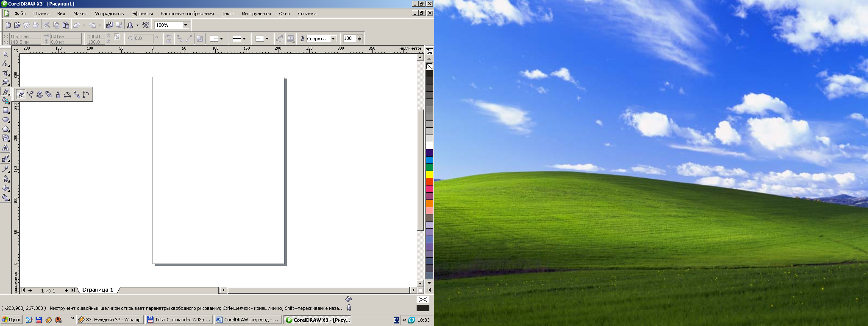
Task: Switch to CorelDRAW_перевод taskbar button
Action: (x=248, y=320)
